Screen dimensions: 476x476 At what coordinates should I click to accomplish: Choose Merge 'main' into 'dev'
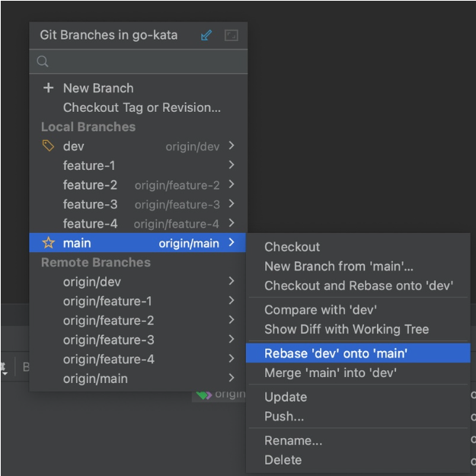(x=330, y=373)
